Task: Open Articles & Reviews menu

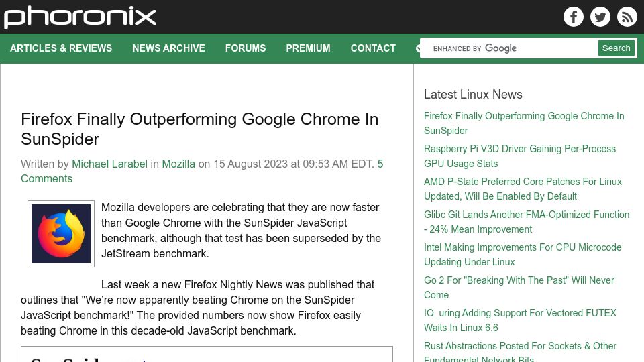Action: point(61,48)
